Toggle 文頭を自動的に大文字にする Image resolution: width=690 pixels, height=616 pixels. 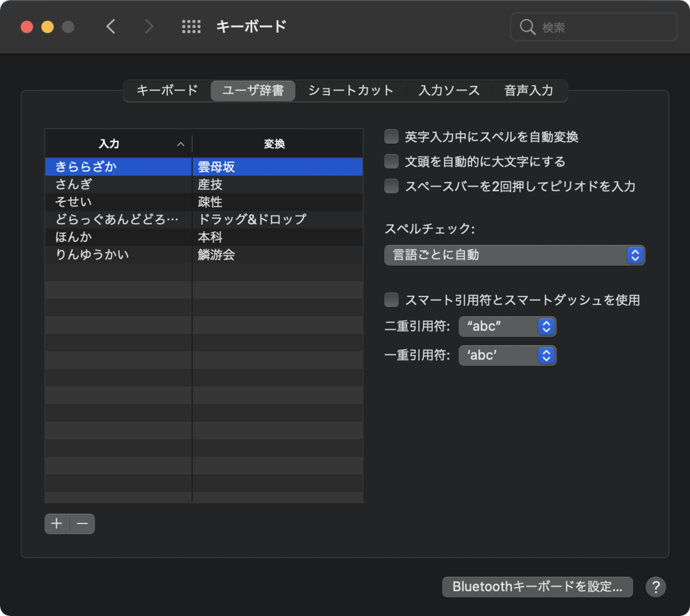pos(391,161)
